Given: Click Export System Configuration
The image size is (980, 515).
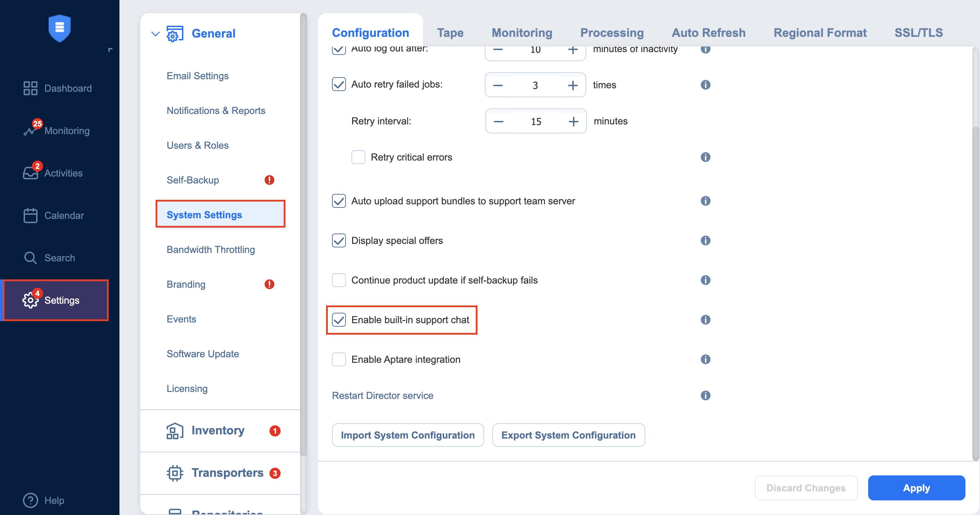Looking at the screenshot, I should point(568,435).
